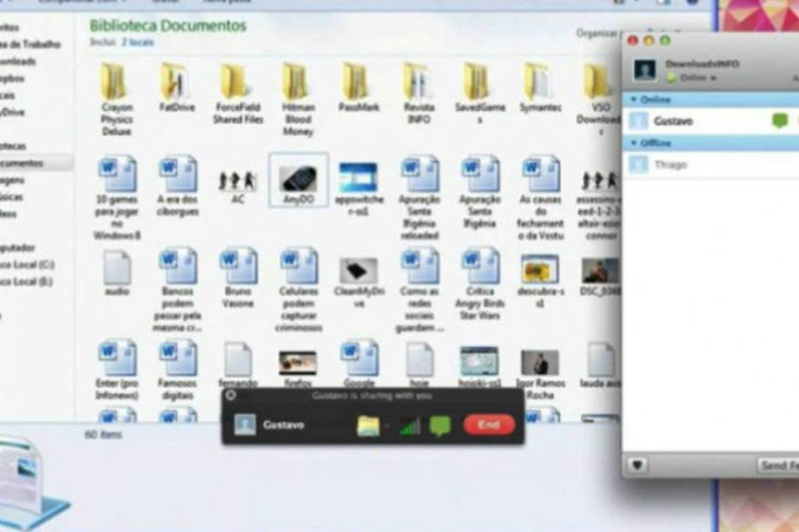
Task: Collapse the Online contacts group
Action: coord(634,100)
